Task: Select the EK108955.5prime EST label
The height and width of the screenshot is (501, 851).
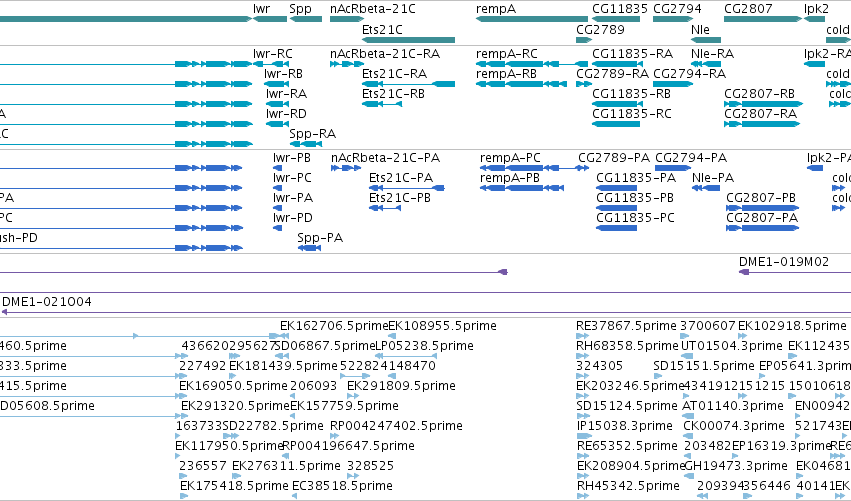Action: pos(442,326)
